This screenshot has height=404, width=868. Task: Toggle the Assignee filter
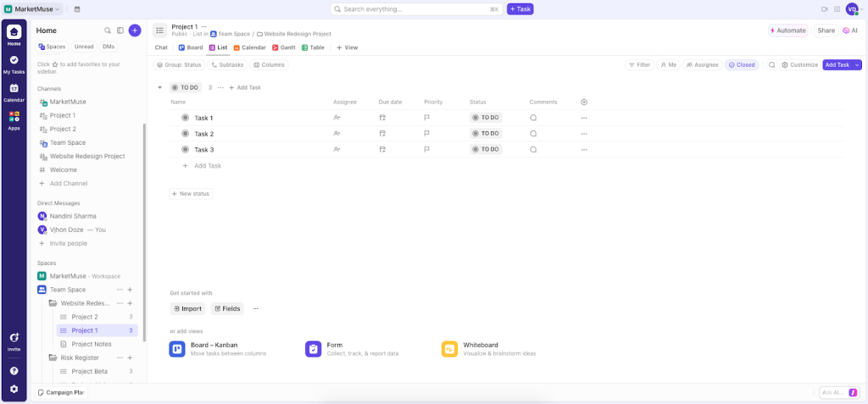(702, 64)
